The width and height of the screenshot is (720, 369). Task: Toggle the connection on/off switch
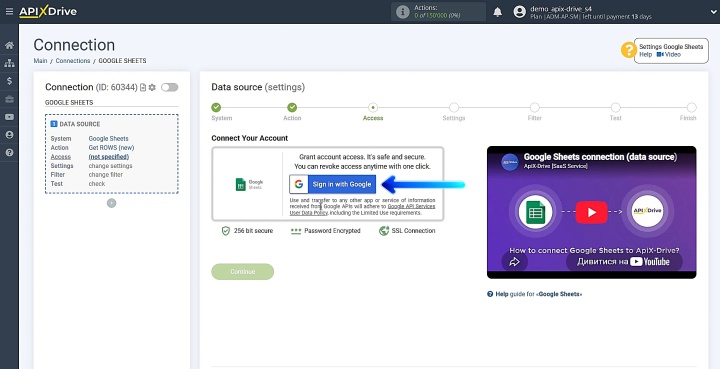click(x=169, y=87)
